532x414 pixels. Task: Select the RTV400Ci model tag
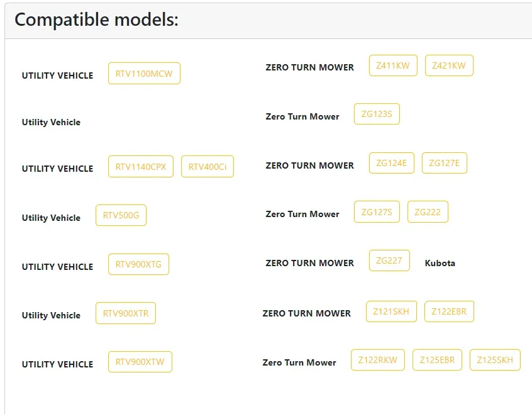208,166
